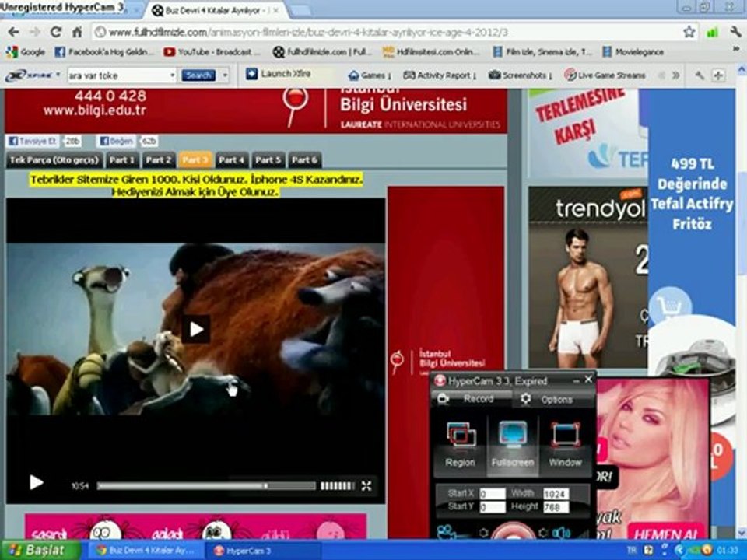Image resolution: width=747 pixels, height=560 pixels.
Task: Open dropdown arrow next to Search button
Action: (x=225, y=75)
